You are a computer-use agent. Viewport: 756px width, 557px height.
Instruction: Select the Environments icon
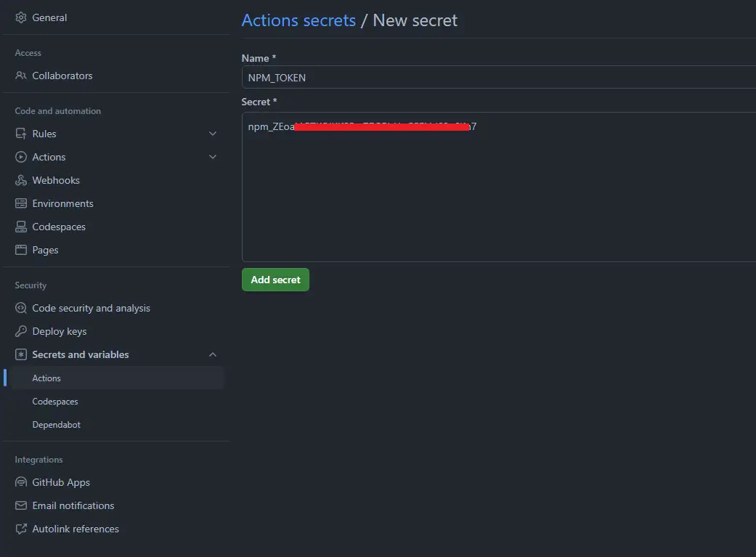click(21, 203)
